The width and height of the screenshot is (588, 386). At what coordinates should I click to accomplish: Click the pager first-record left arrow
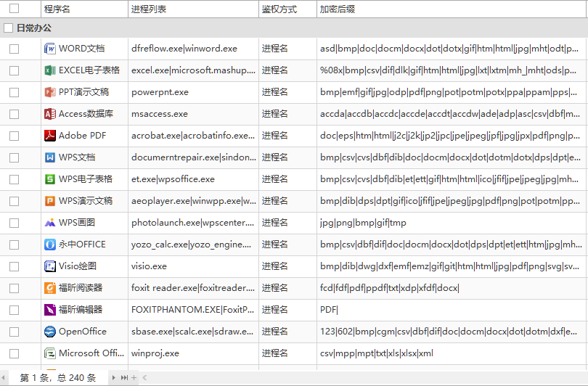[4, 378]
